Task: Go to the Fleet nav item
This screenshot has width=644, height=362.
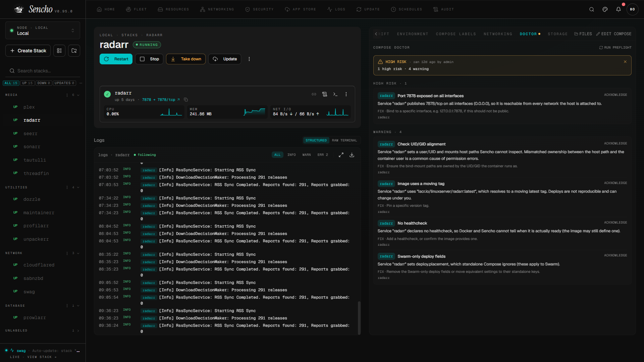Action: coord(136,9)
